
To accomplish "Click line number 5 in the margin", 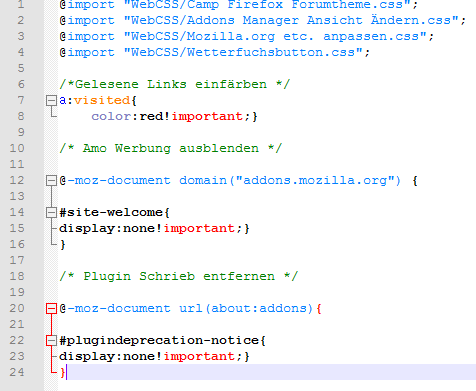I will pyautogui.click(x=21, y=68).
